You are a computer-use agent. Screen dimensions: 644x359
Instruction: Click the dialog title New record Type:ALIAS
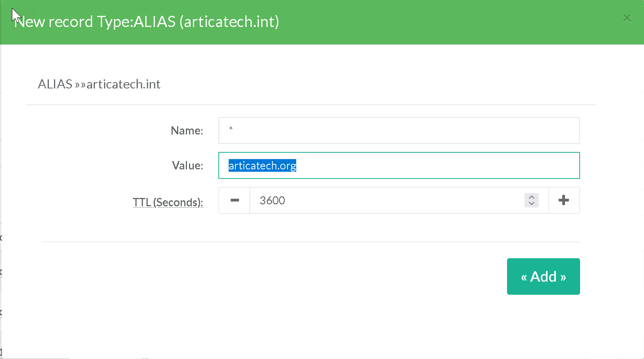click(x=147, y=22)
